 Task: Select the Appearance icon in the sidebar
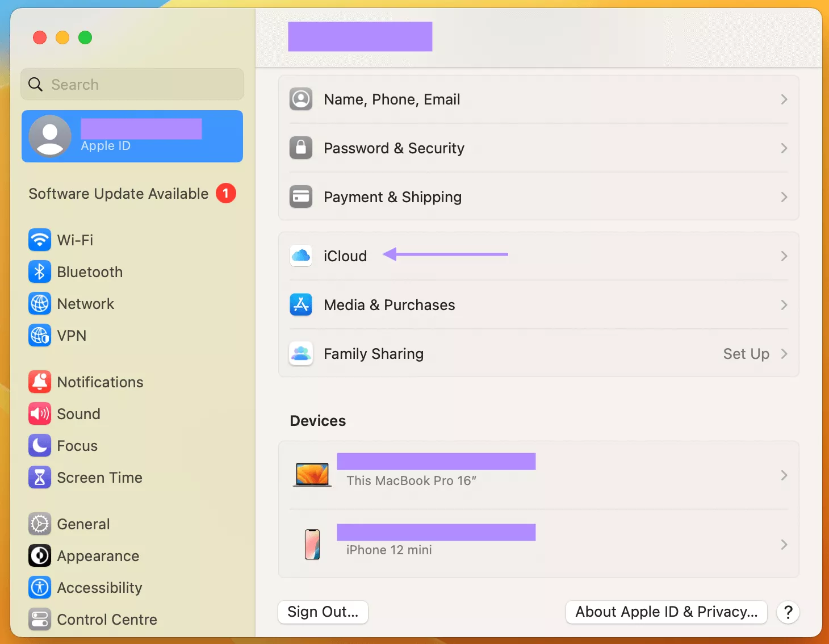[x=39, y=556]
